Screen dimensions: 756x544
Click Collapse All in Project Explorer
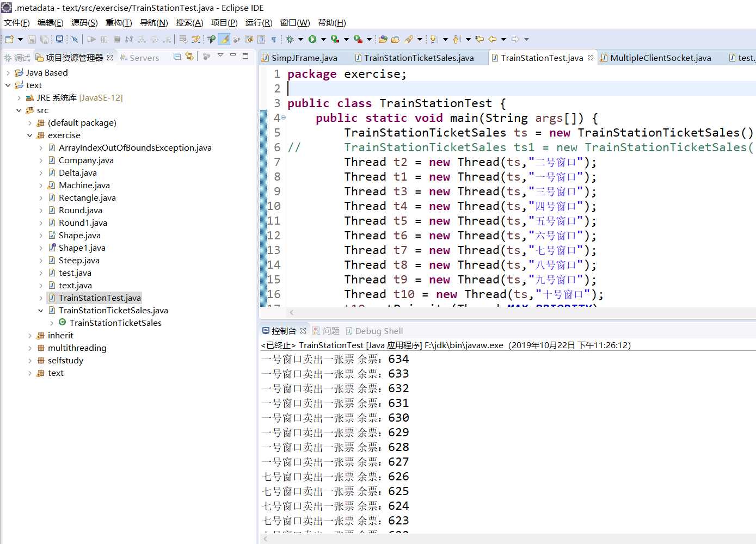pos(177,56)
